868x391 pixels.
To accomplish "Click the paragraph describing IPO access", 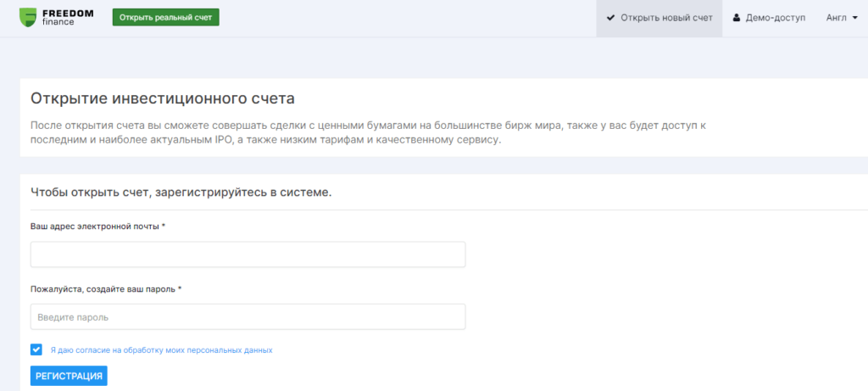I will tap(369, 133).
